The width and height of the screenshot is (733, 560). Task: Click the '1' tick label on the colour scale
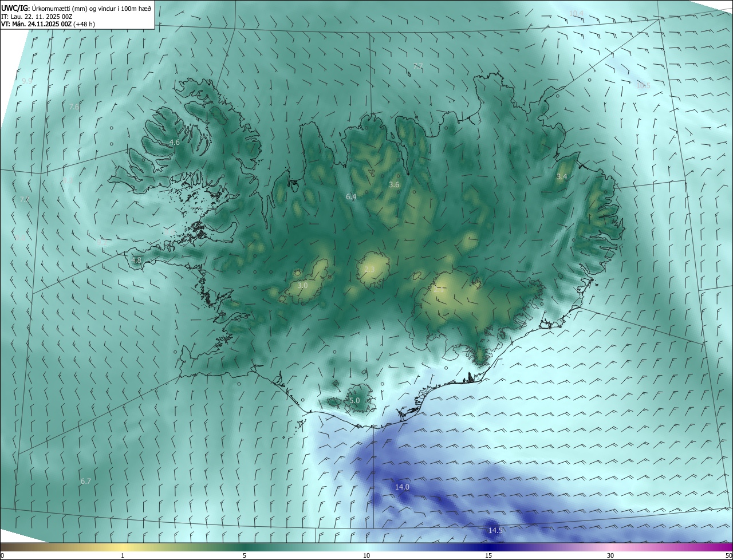pos(123,555)
